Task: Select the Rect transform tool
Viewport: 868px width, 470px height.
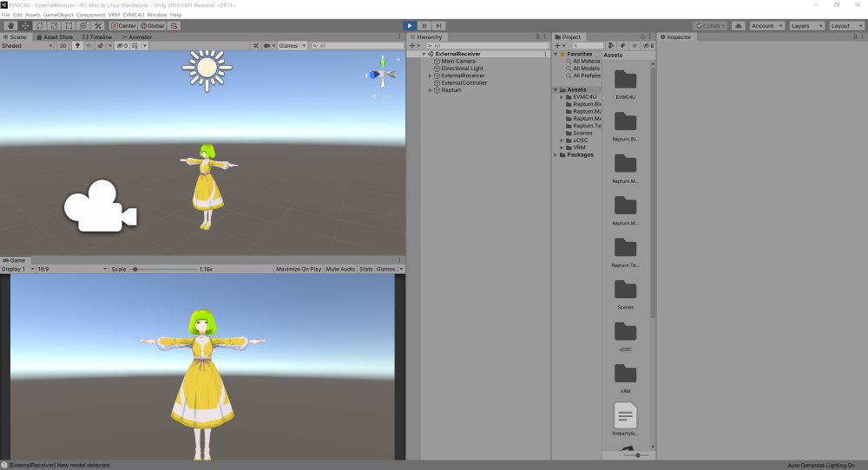Action: (69, 25)
